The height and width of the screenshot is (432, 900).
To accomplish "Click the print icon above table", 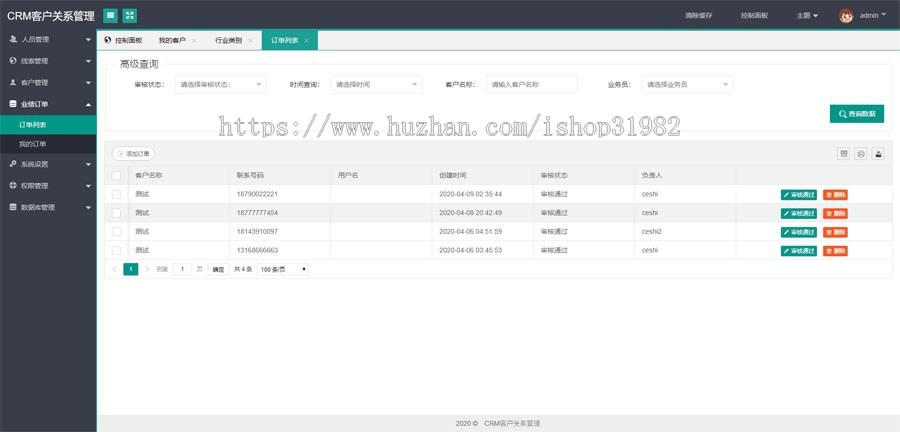I will (860, 154).
